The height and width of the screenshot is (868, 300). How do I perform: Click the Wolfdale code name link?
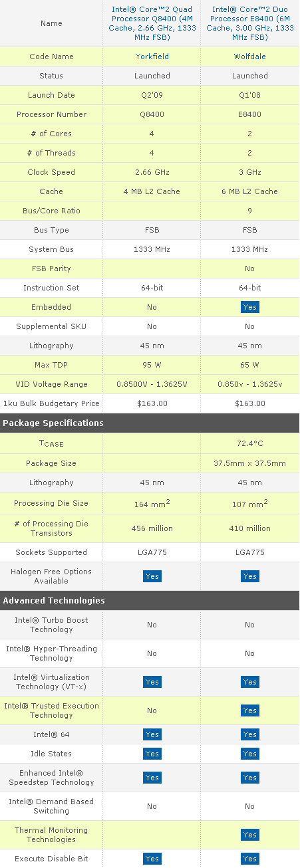coord(250,56)
